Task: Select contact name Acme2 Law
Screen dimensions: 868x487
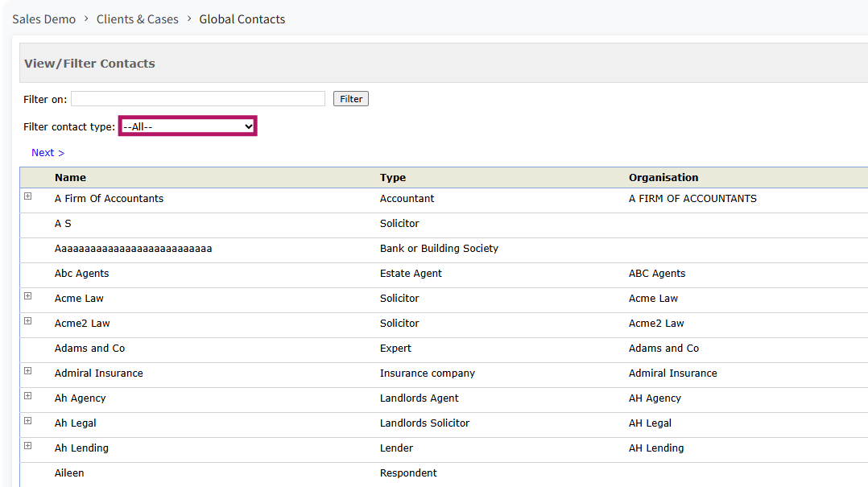Action: click(x=82, y=324)
